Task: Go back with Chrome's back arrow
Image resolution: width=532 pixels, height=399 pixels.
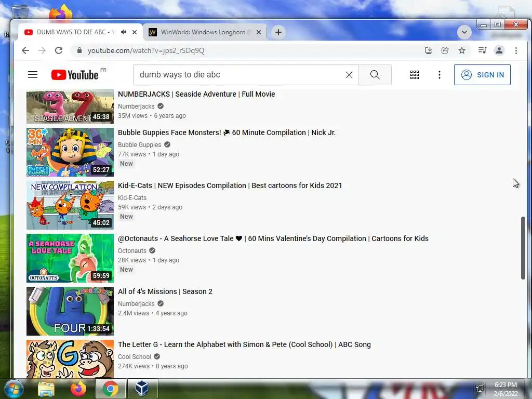Action: tap(25, 50)
